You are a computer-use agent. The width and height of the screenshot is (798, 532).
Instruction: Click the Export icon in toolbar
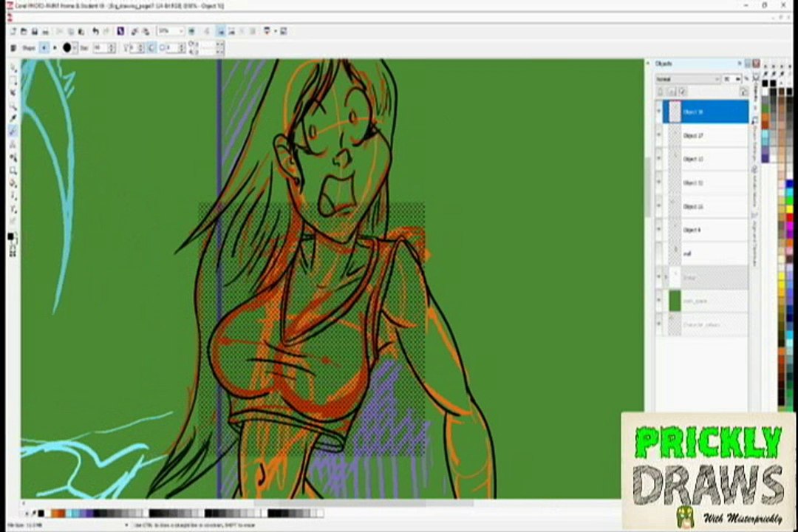[146, 32]
